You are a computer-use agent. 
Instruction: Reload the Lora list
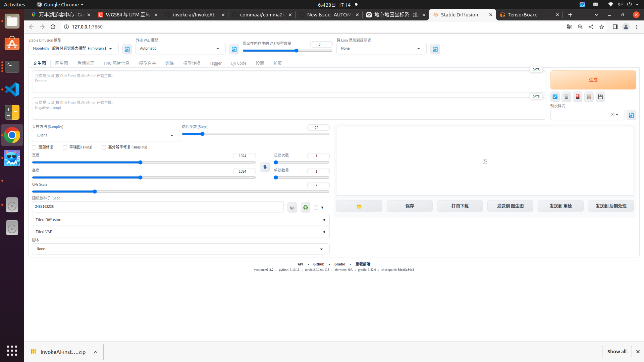point(435,49)
